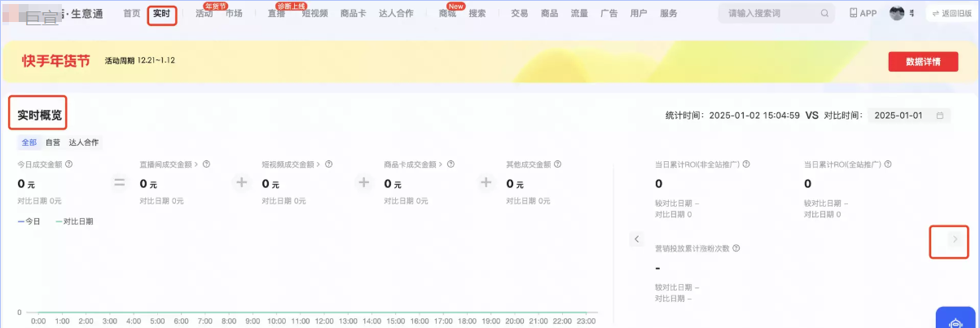
Task: Click the search magnifier icon
Action: coord(824,14)
